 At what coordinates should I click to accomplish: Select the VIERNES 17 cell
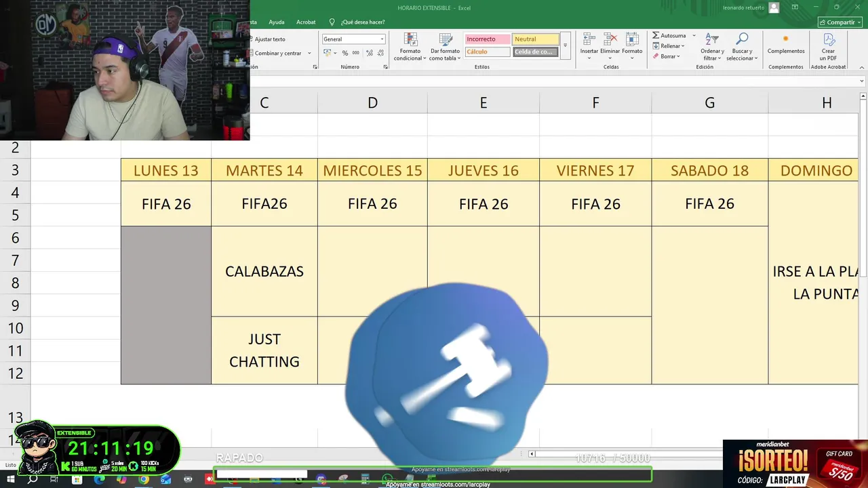pyautogui.click(x=595, y=170)
